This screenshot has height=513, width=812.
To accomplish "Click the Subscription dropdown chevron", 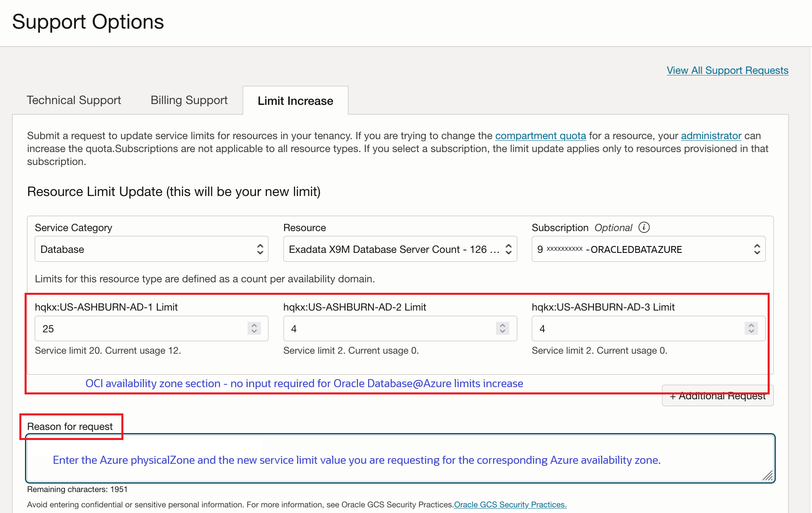I will [x=757, y=249].
